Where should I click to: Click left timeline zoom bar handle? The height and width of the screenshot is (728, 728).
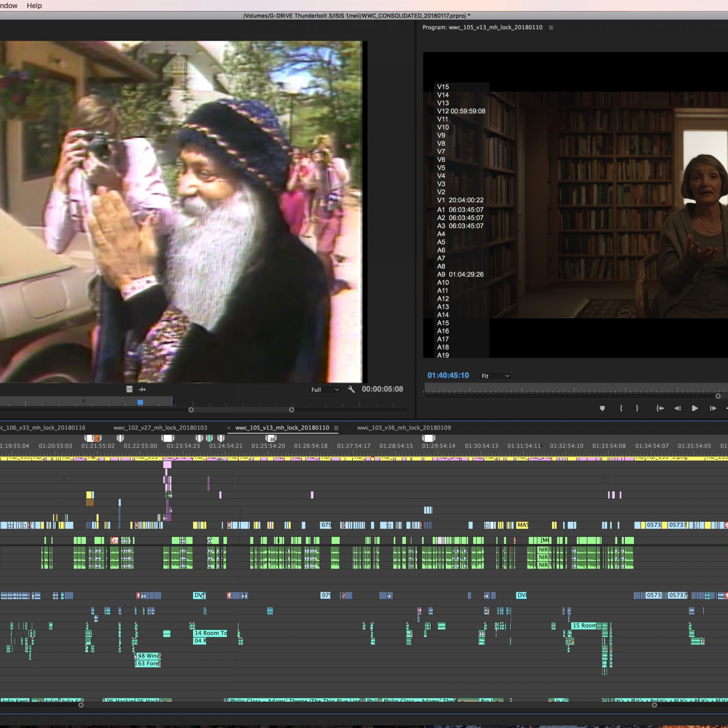click(81, 705)
